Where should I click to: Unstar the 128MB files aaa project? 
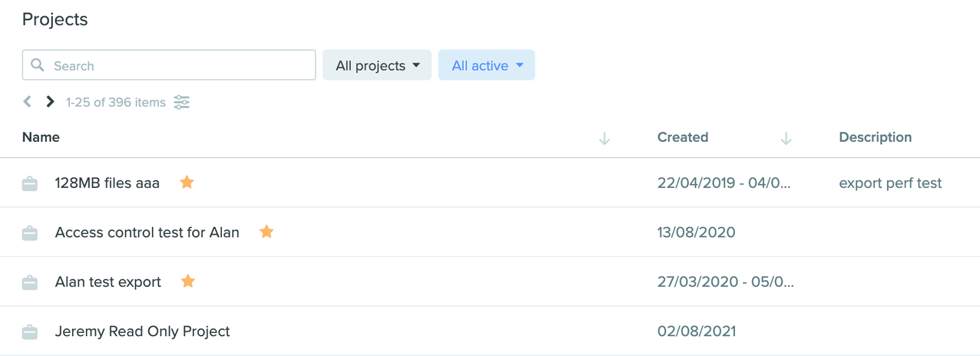point(187,182)
